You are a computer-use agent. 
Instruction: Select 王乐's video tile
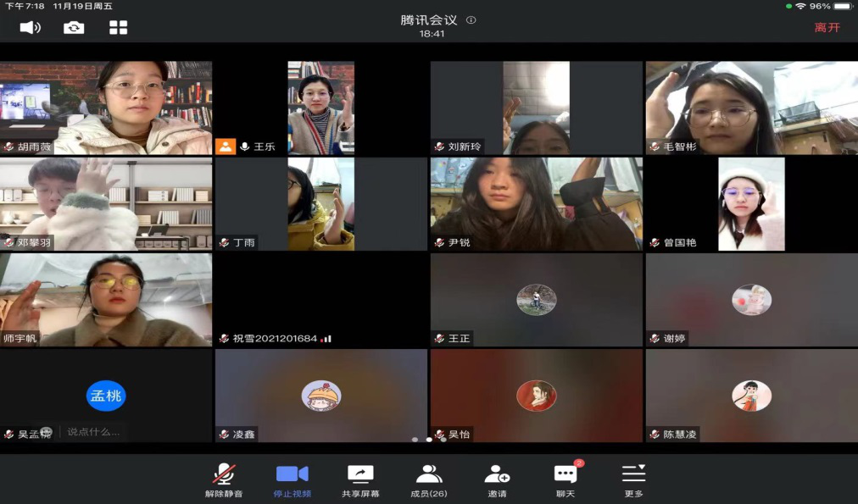[x=320, y=107]
